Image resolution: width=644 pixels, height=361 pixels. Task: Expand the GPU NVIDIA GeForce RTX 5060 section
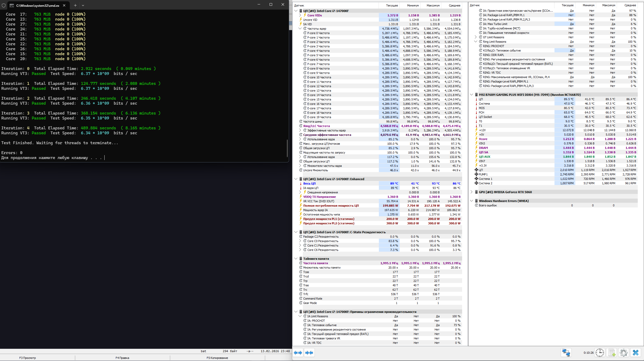(471, 192)
